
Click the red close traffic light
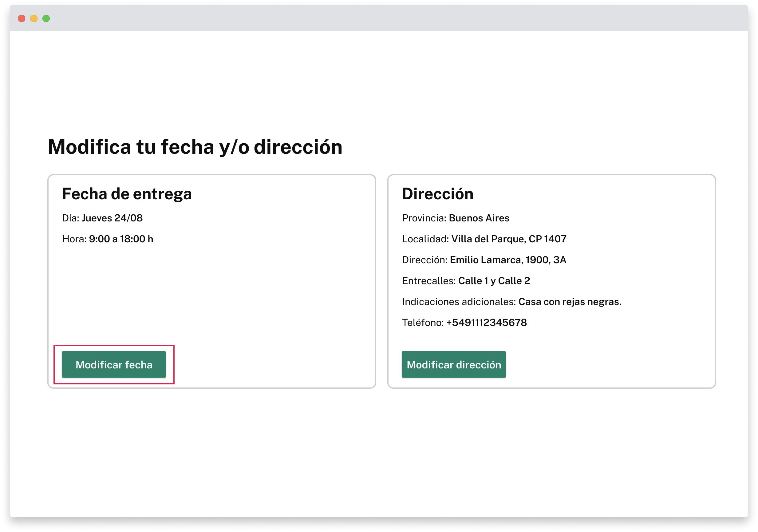point(22,18)
